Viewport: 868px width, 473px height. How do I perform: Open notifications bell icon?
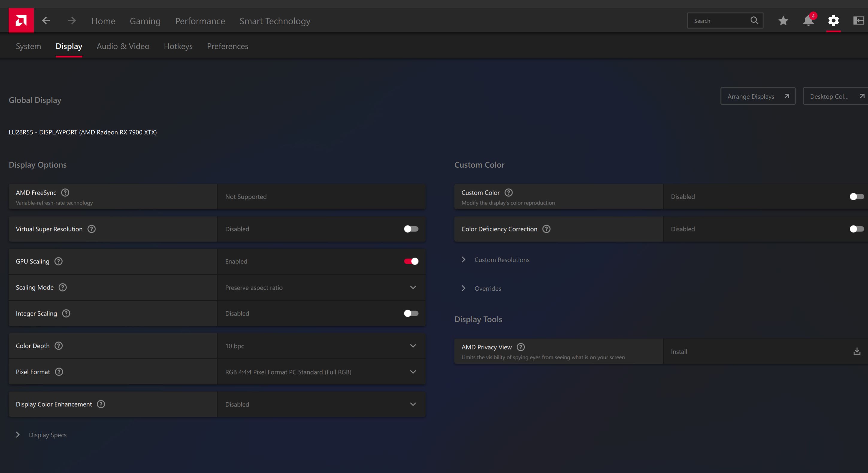808,21
